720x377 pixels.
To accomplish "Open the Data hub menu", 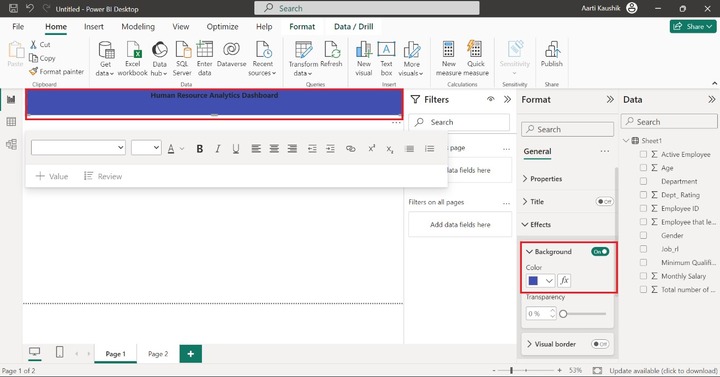I will pyautogui.click(x=159, y=58).
